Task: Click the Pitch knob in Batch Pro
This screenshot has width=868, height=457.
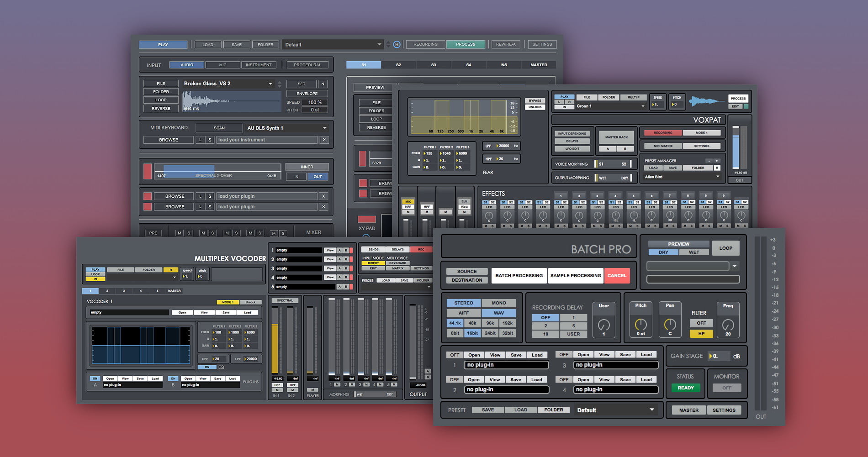Action: click(x=640, y=325)
